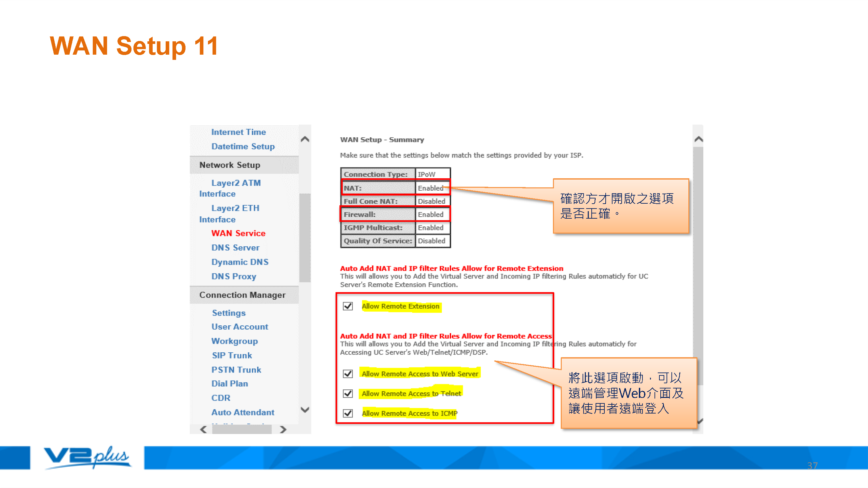The width and height of the screenshot is (868, 488).
Task: Open the Internet Time link
Action: [x=239, y=132]
